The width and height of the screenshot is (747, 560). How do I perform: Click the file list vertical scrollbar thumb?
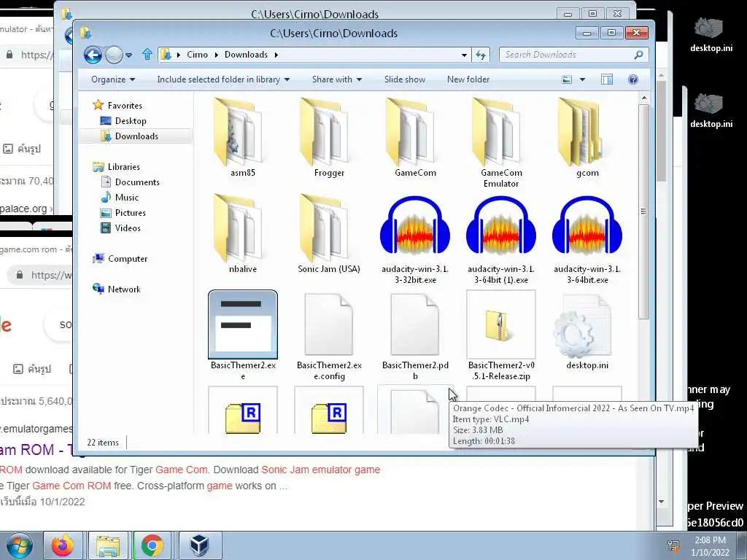tap(643, 212)
